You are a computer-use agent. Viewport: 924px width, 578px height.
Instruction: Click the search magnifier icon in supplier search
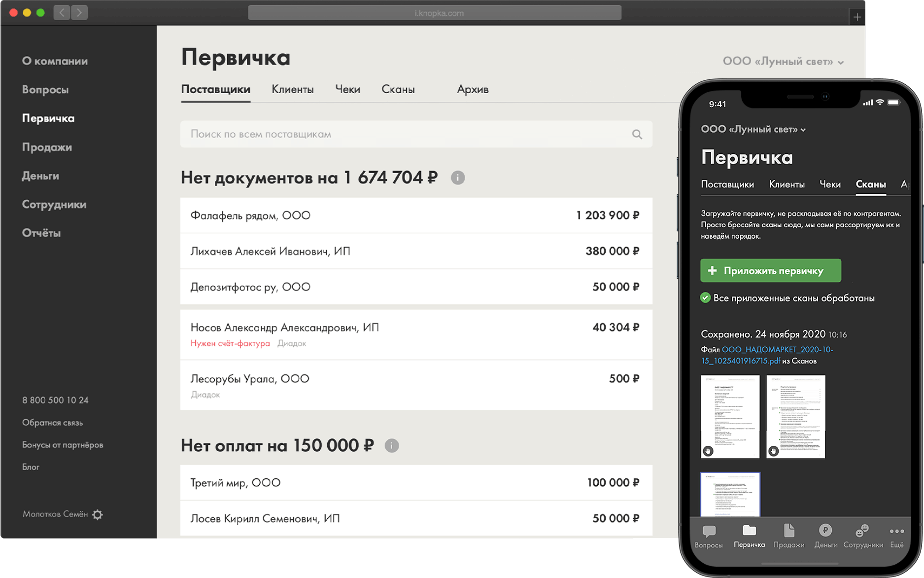(637, 134)
